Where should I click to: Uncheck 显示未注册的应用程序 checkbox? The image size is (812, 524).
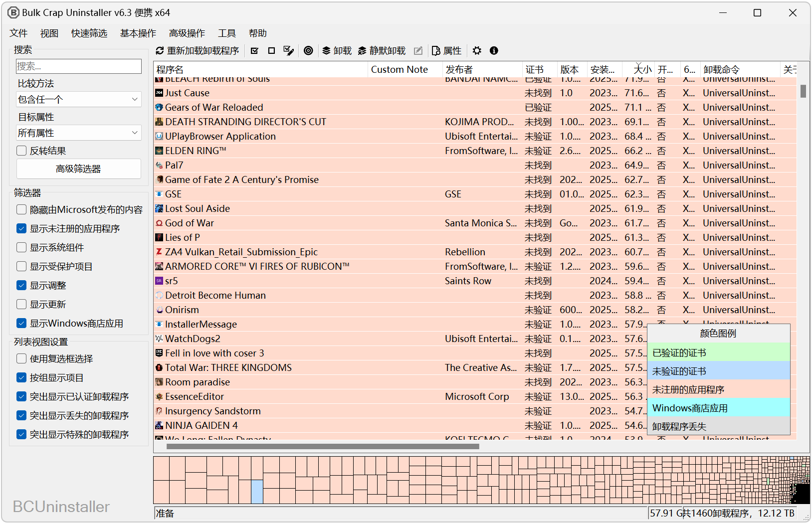[21, 228]
